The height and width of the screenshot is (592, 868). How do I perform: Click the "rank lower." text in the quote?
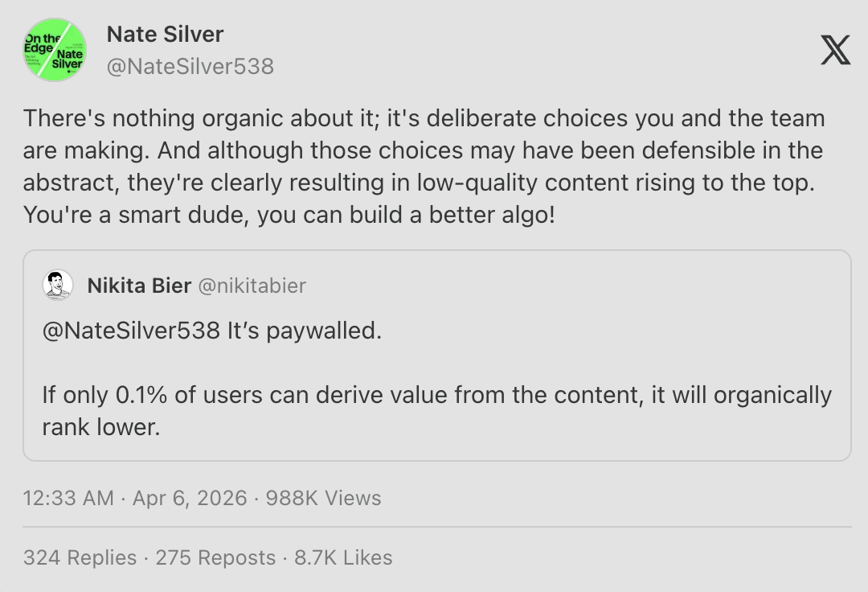(x=102, y=427)
